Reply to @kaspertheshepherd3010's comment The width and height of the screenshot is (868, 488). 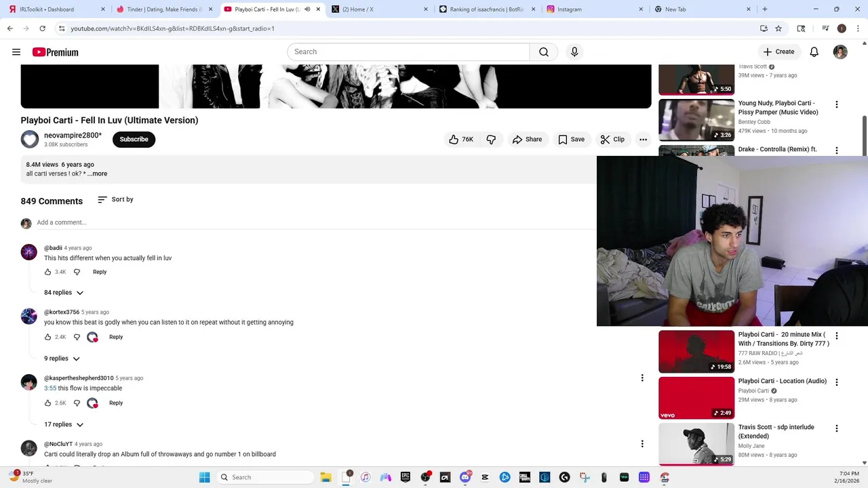116,403
